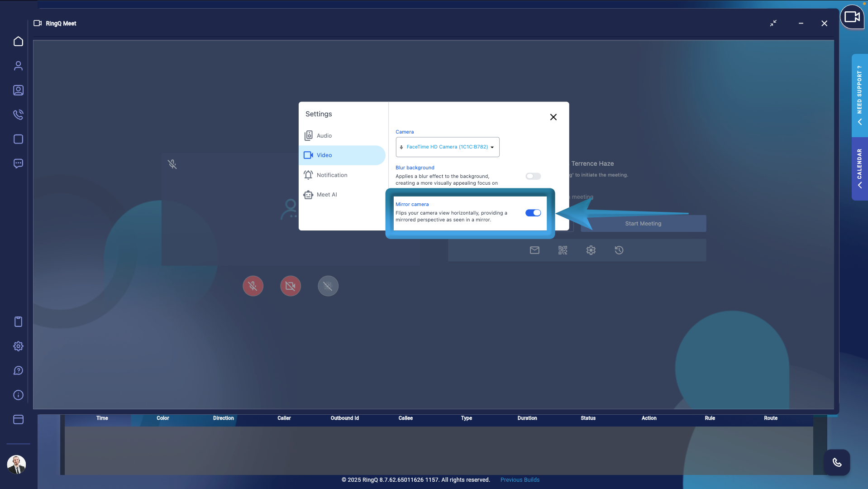The image size is (868, 489).
Task: Click the background blur effect button
Action: coord(328,286)
